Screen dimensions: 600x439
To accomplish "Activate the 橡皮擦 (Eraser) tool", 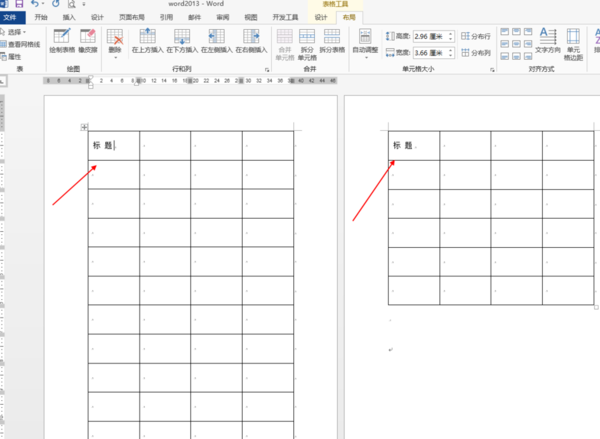I will click(88, 41).
